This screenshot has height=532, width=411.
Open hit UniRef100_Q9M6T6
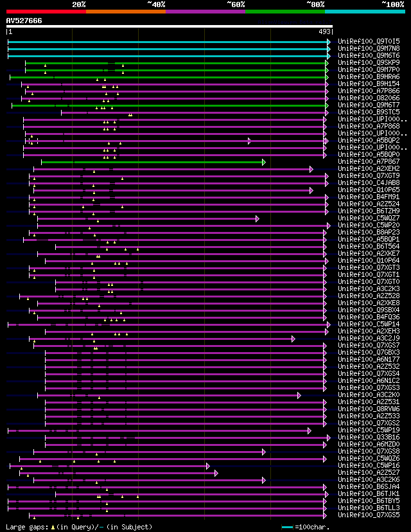pyautogui.click(x=369, y=56)
